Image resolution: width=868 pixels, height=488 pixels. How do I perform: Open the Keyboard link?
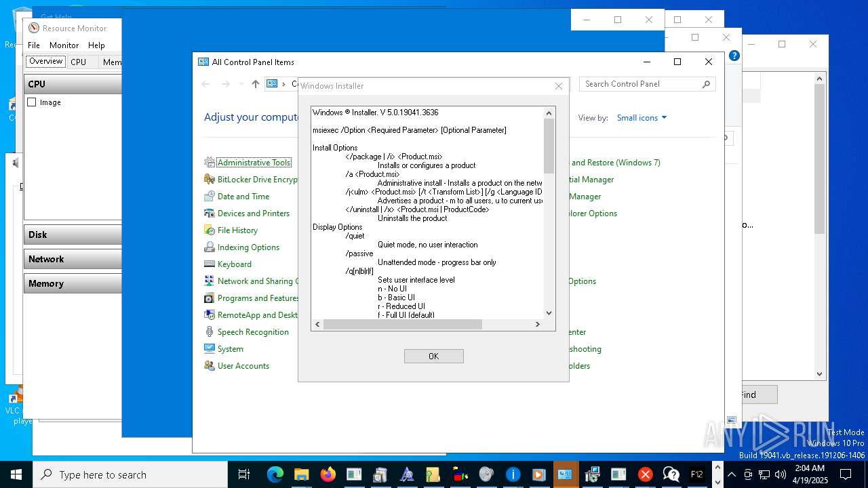click(x=234, y=264)
